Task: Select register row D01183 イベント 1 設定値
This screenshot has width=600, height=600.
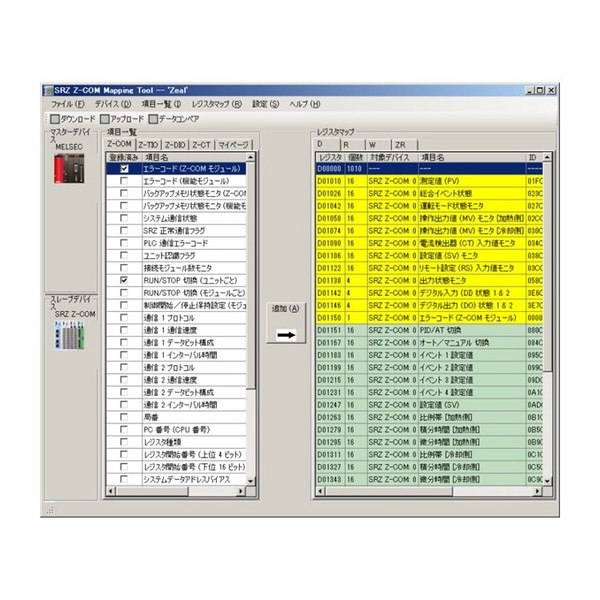Action: pos(429,355)
